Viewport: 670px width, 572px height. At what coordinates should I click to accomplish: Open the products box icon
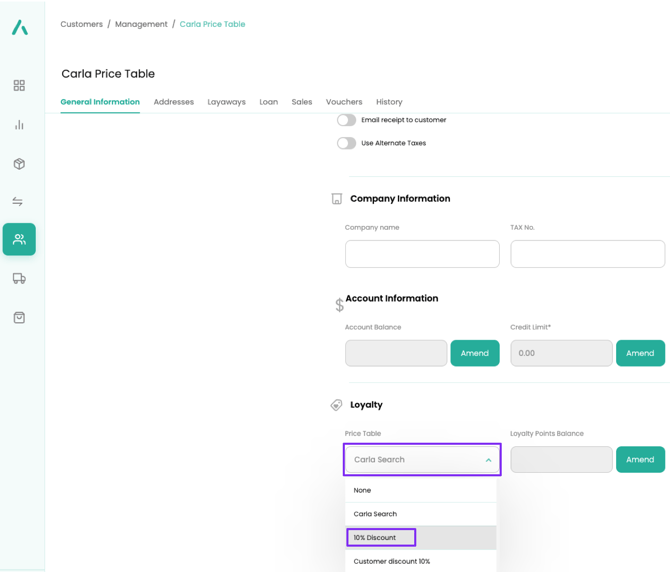tap(19, 164)
